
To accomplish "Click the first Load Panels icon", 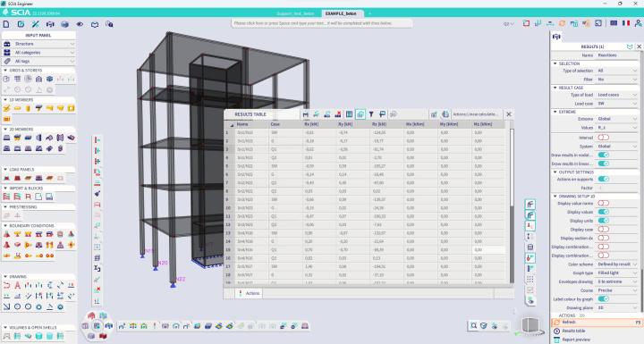I will point(6,178).
